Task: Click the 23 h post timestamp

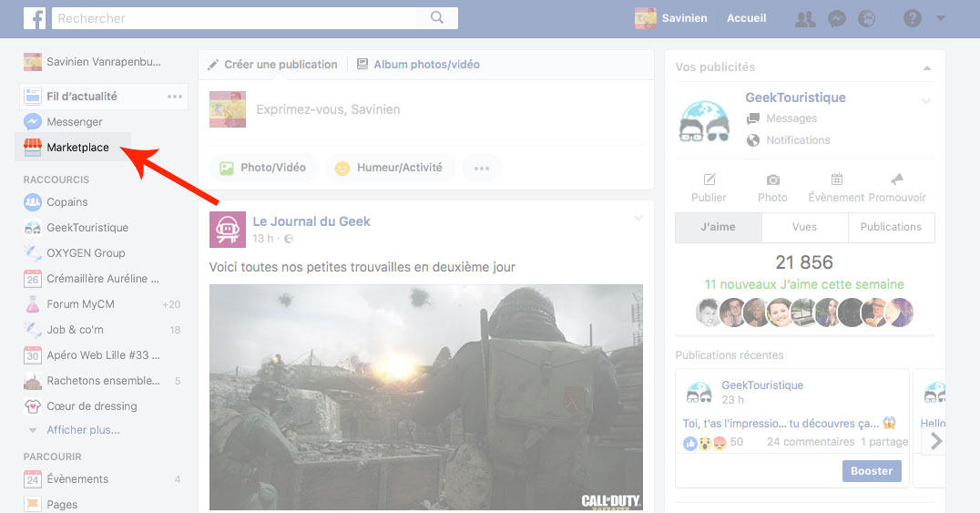Action: [x=732, y=400]
